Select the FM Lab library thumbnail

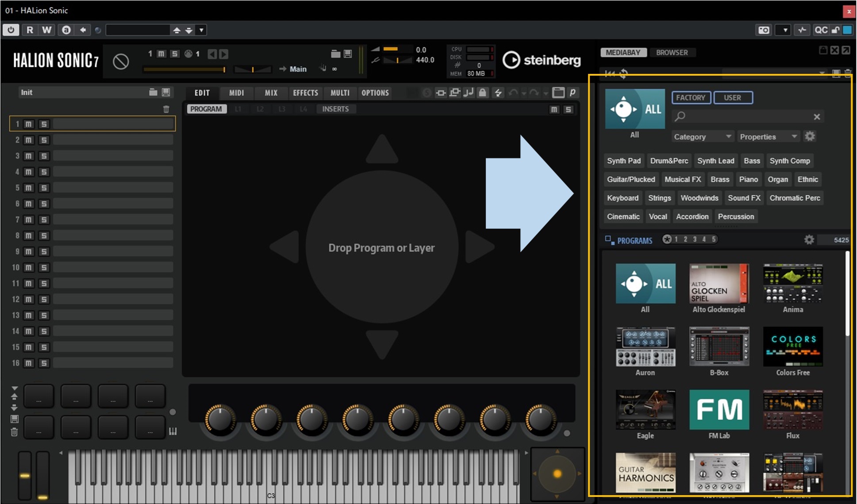click(719, 410)
